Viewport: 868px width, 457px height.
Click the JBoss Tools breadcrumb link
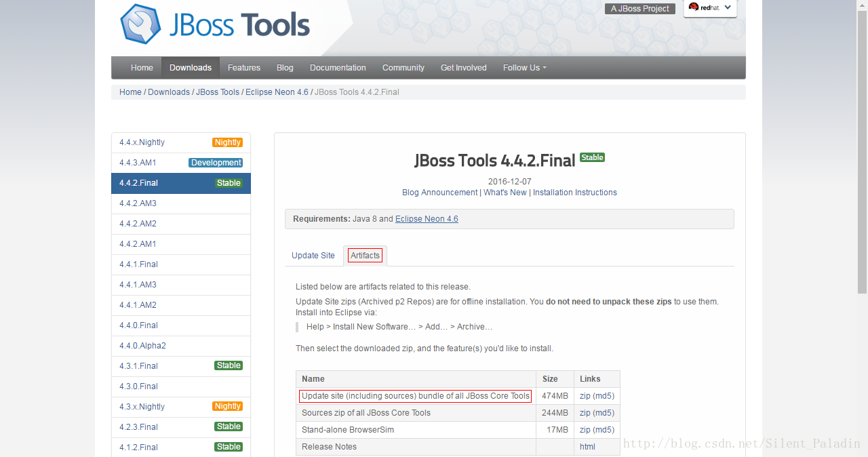point(218,92)
